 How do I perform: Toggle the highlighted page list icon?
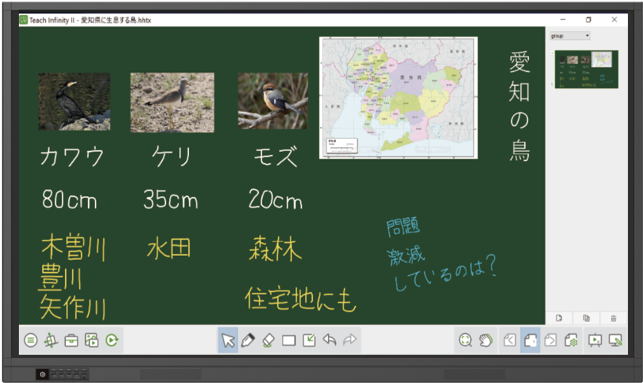(x=530, y=340)
